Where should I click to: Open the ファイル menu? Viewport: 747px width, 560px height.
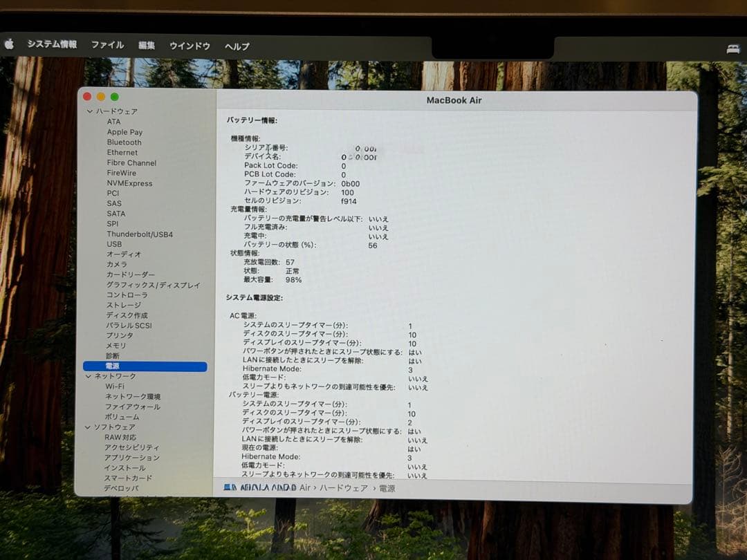click(x=107, y=45)
